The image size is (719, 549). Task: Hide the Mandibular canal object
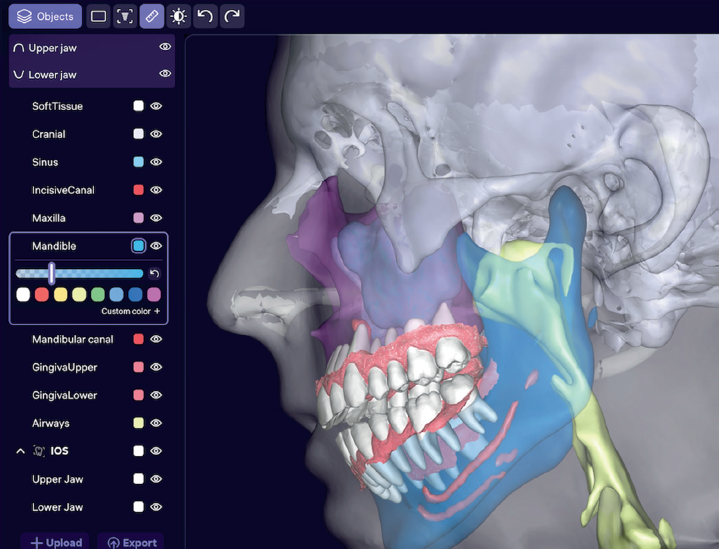156,339
